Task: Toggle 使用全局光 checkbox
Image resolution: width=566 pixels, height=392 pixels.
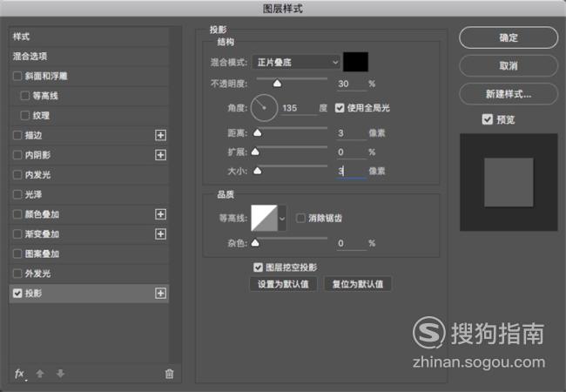Action: pyautogui.click(x=340, y=108)
